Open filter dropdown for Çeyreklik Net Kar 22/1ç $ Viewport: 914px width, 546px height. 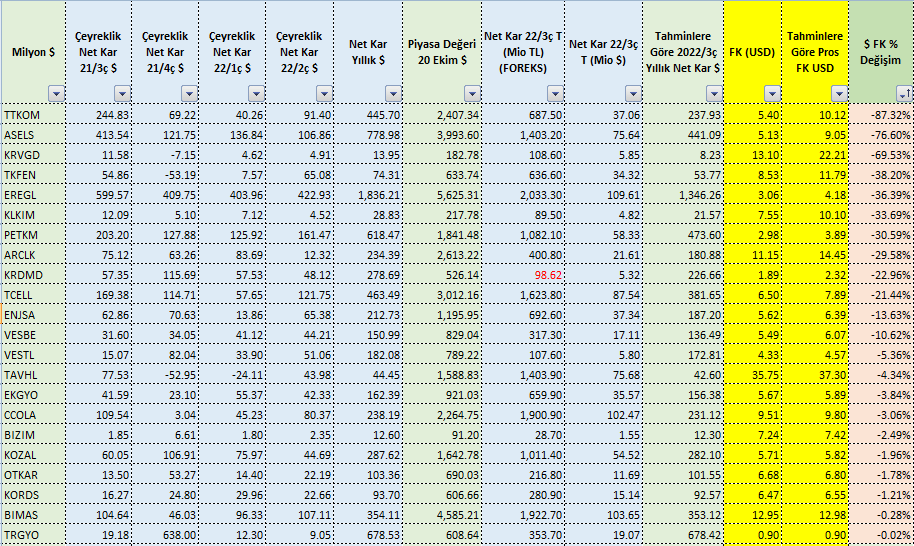point(256,93)
